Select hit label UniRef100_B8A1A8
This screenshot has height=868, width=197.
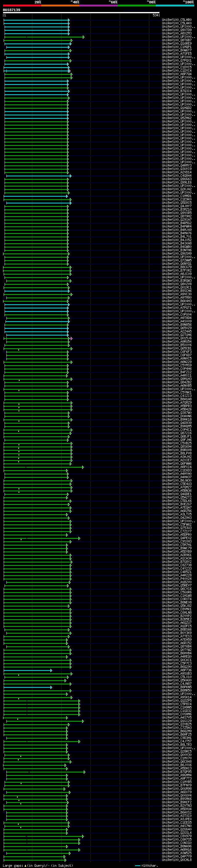177,399
